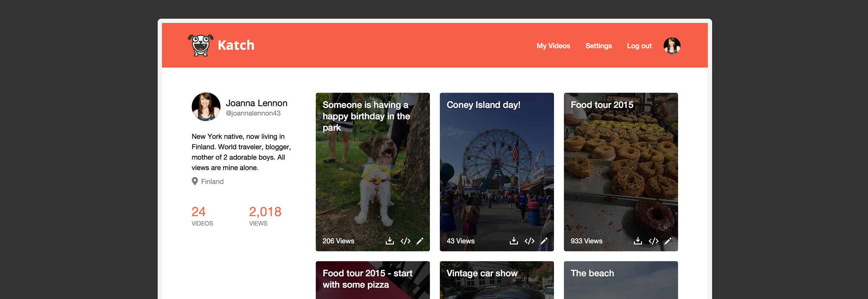Open the Coney Island day video thumbnail

pos(497,172)
